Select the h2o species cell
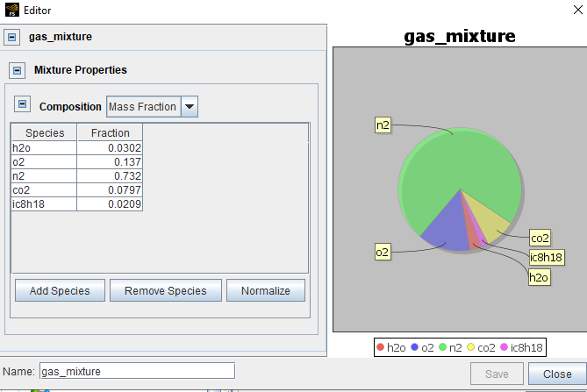 point(44,147)
